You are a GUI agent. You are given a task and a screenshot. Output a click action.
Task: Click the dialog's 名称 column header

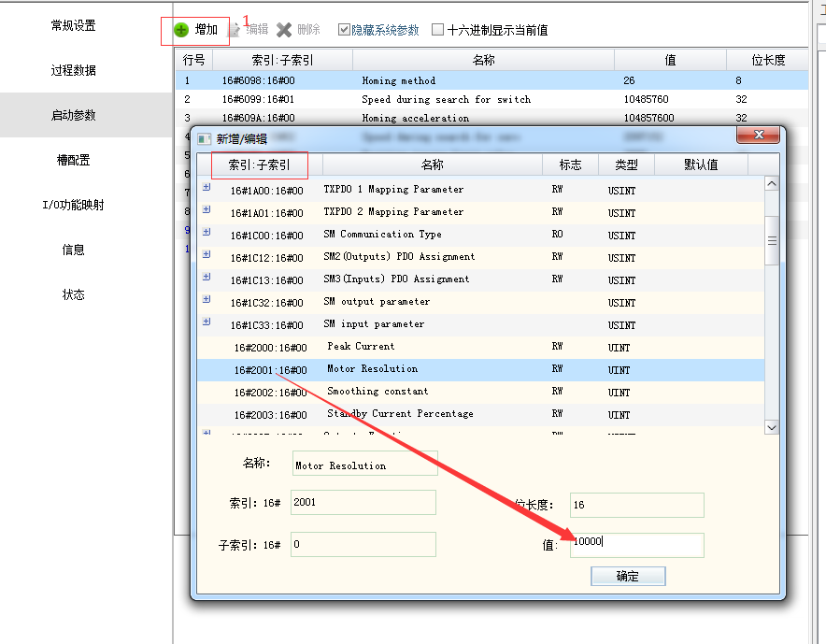click(433, 165)
